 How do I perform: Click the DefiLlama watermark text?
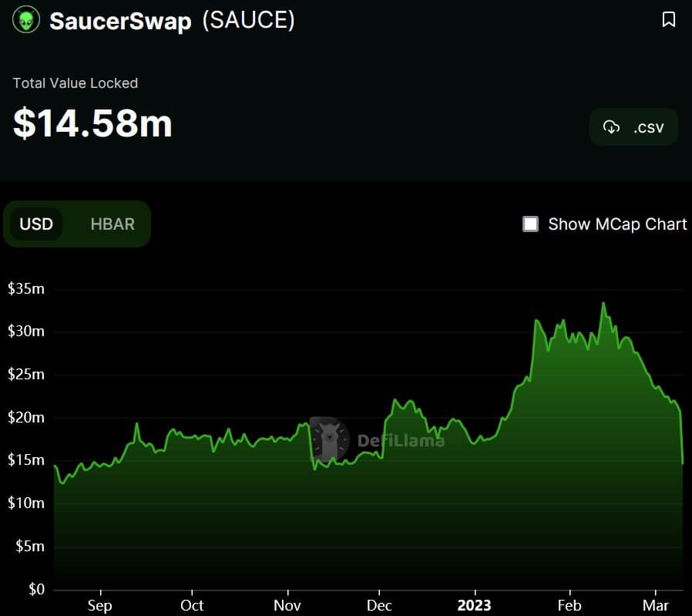[401, 441]
